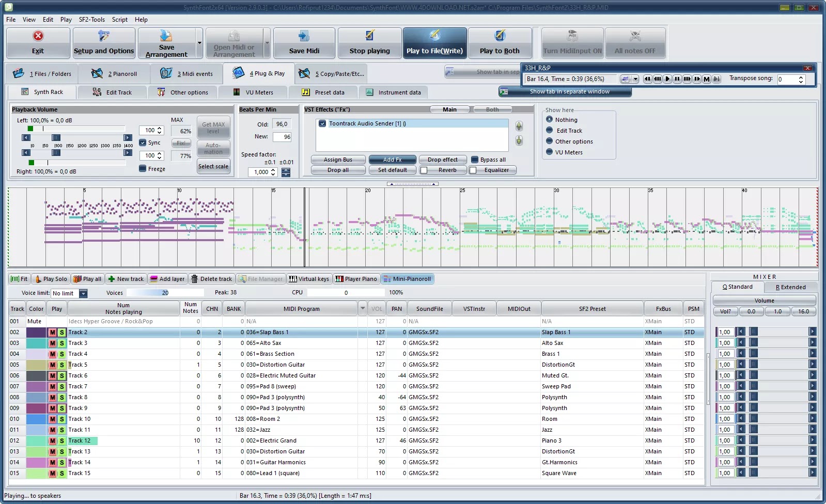Open the Voice limit dropdown
The height and width of the screenshot is (504, 826).
click(83, 293)
